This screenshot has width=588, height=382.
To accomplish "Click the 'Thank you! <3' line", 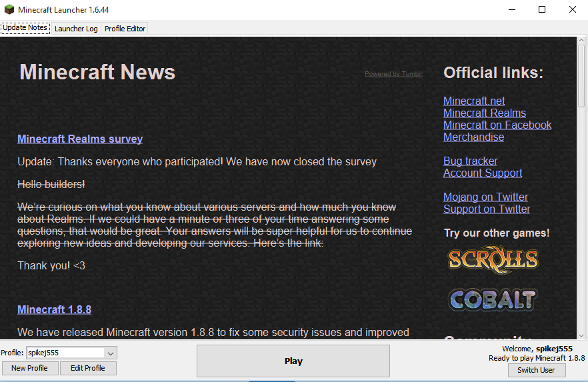I will coord(51,266).
